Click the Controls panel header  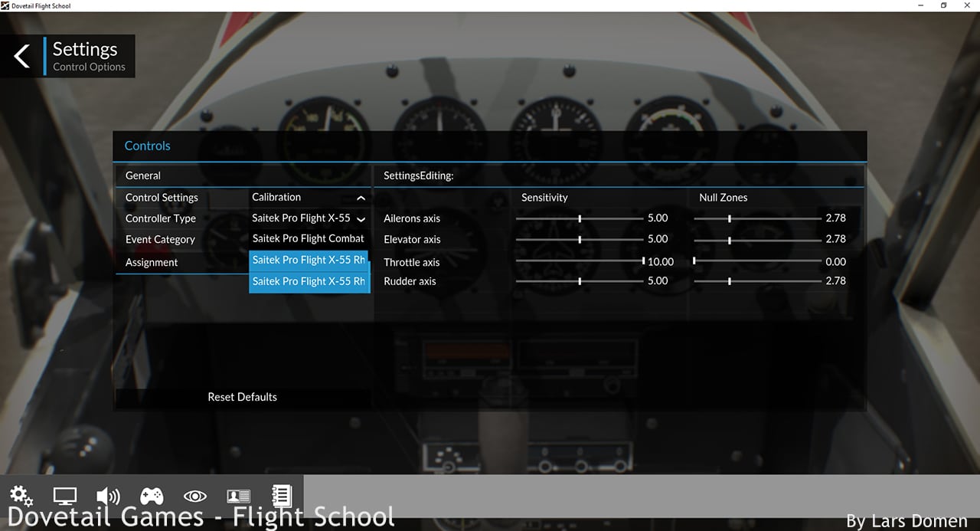pyautogui.click(x=148, y=146)
